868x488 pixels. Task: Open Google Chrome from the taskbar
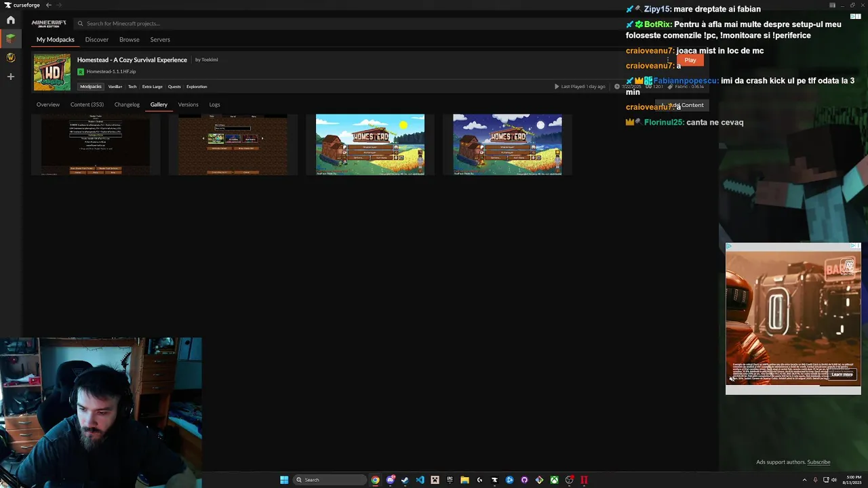(375, 480)
